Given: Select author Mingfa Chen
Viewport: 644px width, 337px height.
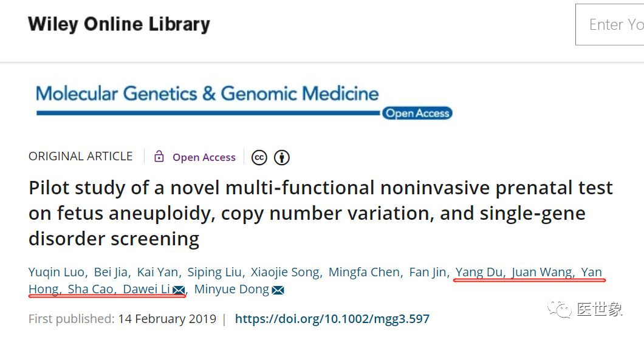Looking at the screenshot, I should 364,272.
